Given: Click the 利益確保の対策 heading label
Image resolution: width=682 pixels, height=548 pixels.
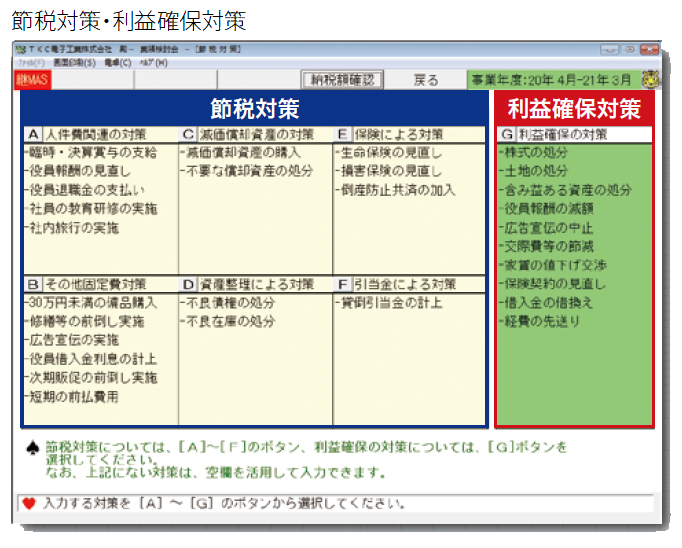Looking at the screenshot, I should pyautogui.click(x=562, y=134).
